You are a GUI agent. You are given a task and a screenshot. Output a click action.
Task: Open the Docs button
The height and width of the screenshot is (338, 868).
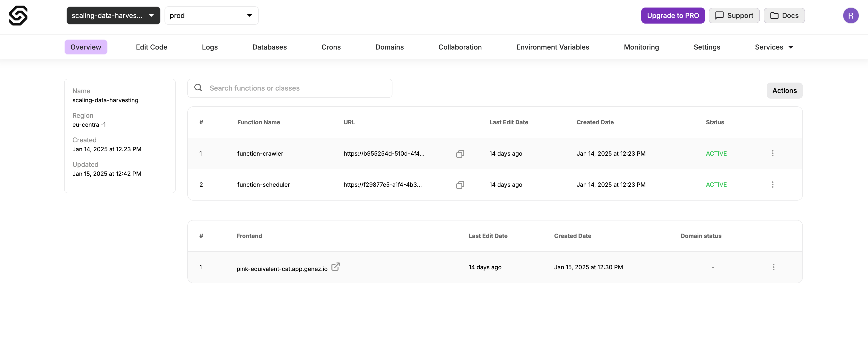click(x=784, y=16)
